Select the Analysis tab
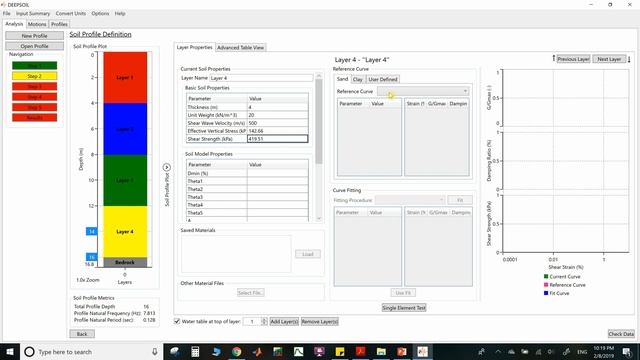This screenshot has height=360, width=640. tap(14, 24)
